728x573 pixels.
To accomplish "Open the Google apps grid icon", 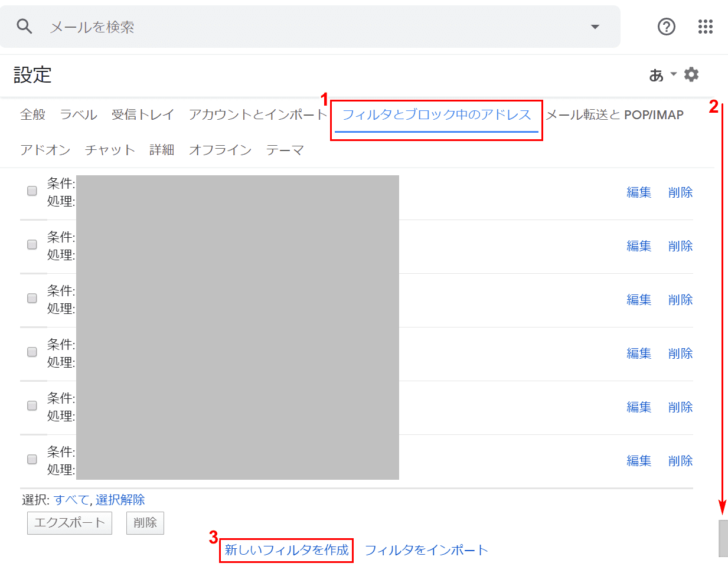I will click(706, 27).
